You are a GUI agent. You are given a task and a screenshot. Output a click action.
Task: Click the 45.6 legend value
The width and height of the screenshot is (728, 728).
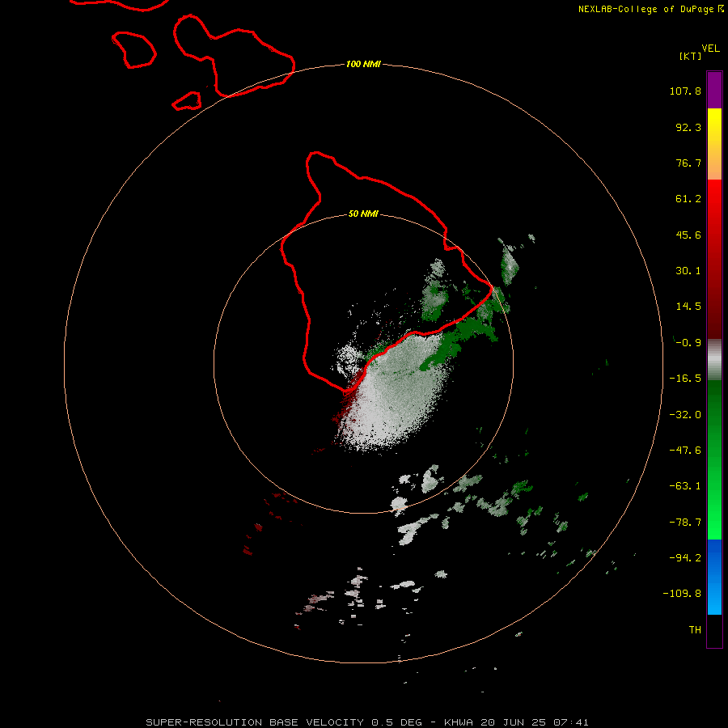(x=688, y=235)
